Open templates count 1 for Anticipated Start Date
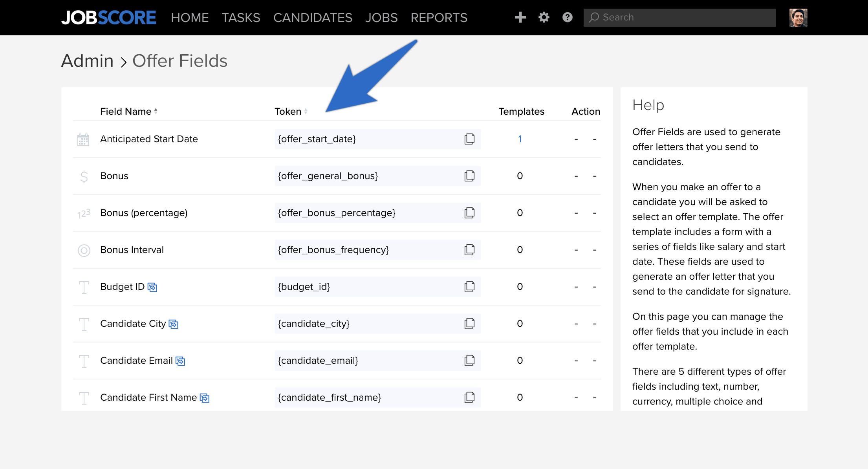Image resolution: width=868 pixels, height=469 pixels. point(520,139)
